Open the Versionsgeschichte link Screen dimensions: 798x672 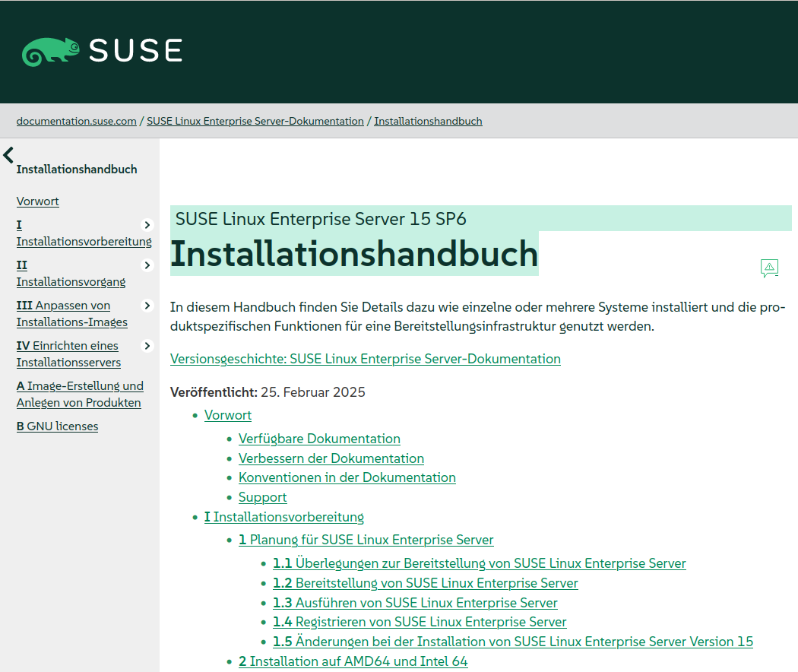(366, 358)
